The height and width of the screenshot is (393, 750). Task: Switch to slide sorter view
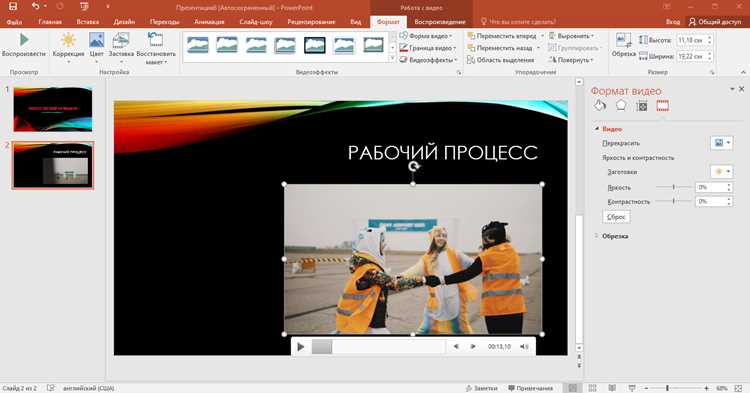[x=593, y=388]
